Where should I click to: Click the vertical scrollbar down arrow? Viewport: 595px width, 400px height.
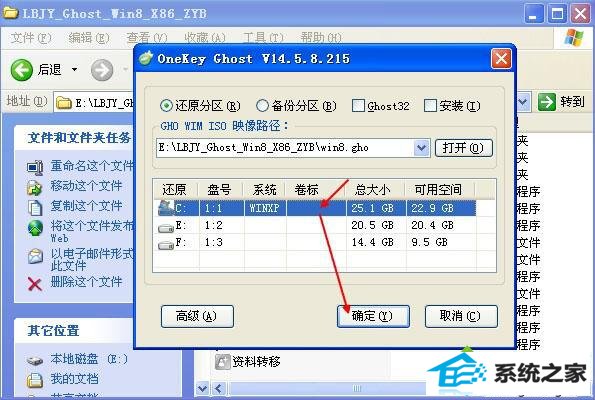click(203, 389)
